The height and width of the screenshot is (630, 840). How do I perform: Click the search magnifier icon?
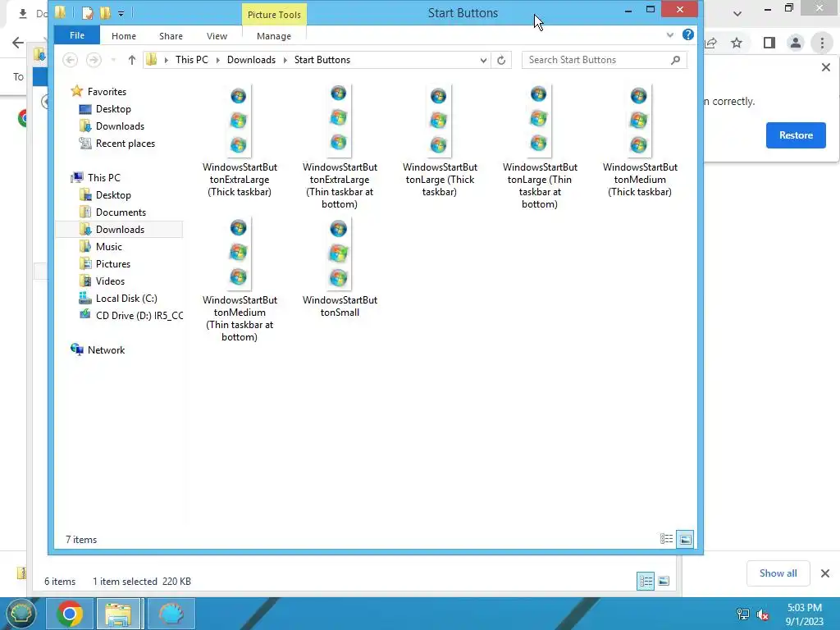click(x=676, y=60)
